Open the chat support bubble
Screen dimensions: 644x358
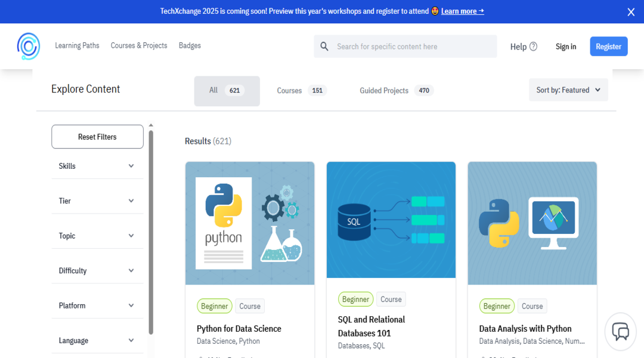pyautogui.click(x=620, y=331)
